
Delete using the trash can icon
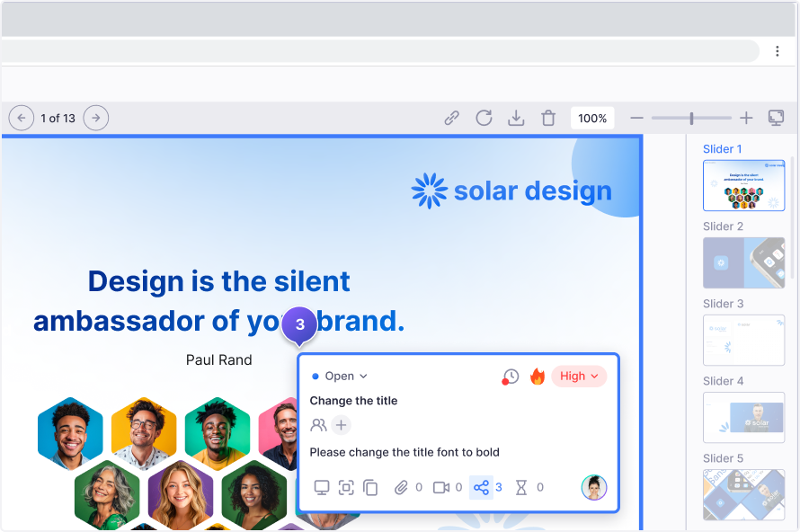pyautogui.click(x=548, y=118)
